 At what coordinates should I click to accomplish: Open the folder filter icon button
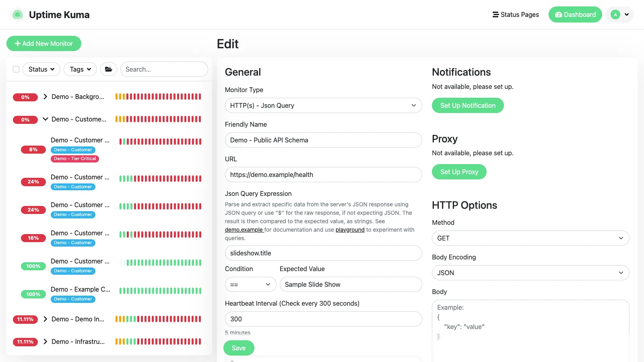pos(109,69)
